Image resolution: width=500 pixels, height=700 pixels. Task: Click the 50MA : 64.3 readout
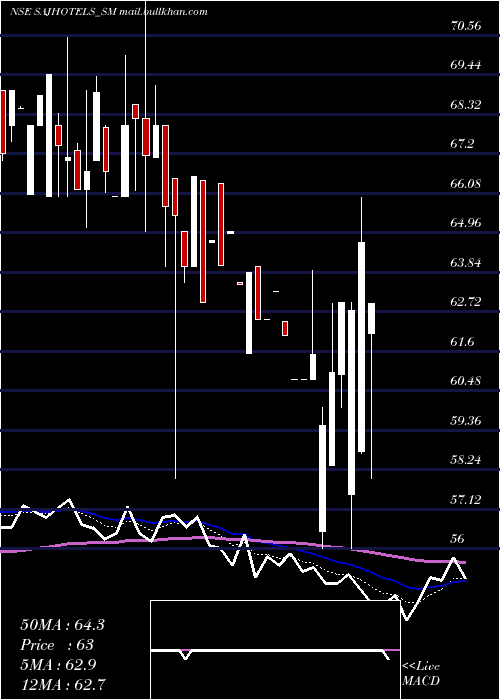62,625
